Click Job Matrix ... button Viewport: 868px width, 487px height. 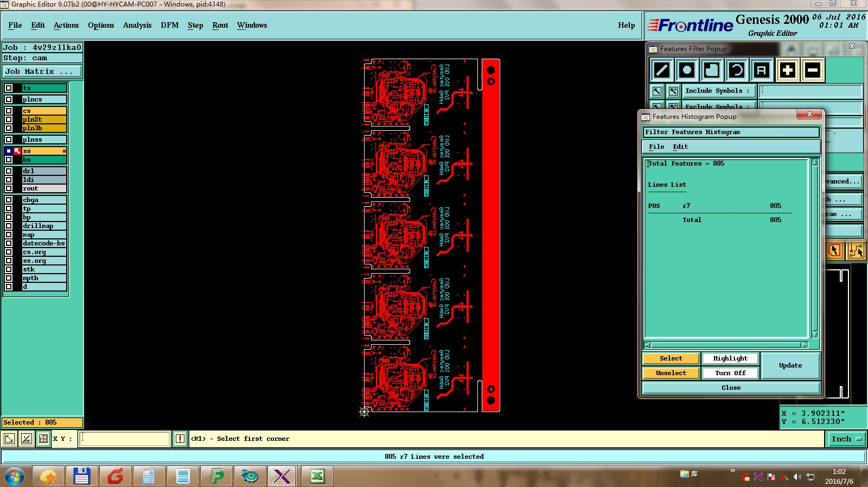42,71
